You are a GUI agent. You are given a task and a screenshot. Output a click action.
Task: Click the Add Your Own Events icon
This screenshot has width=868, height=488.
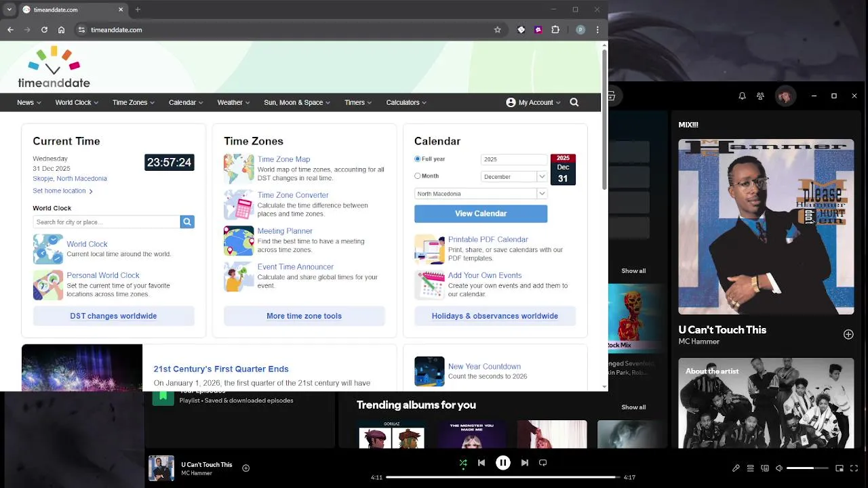click(x=429, y=285)
